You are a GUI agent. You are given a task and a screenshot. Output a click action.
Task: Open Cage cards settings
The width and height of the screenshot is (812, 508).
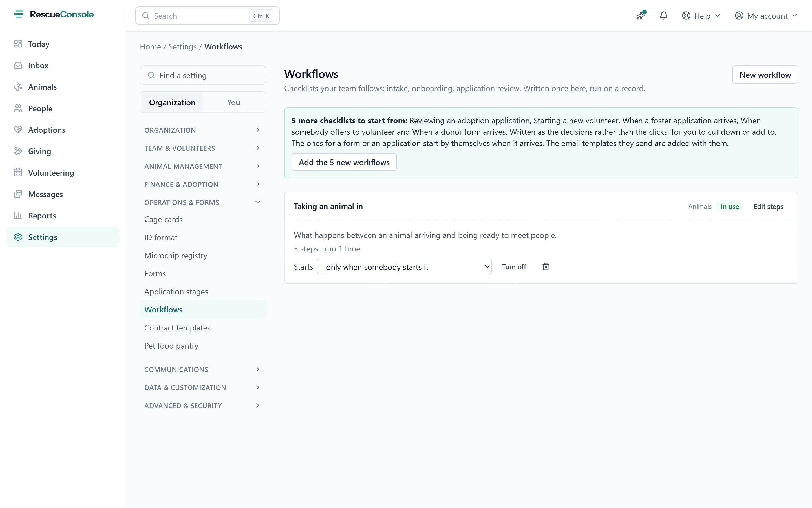203,219
